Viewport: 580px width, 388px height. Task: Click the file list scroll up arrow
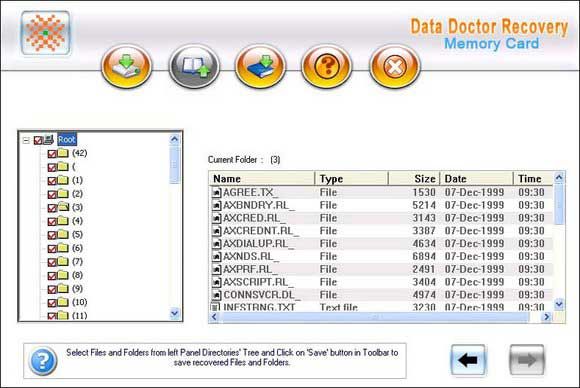(559, 178)
